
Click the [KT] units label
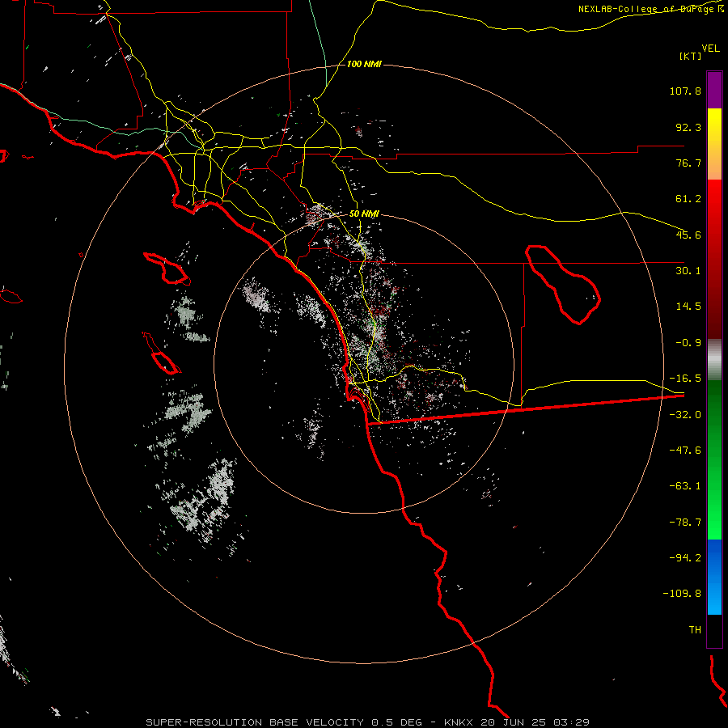(691, 56)
